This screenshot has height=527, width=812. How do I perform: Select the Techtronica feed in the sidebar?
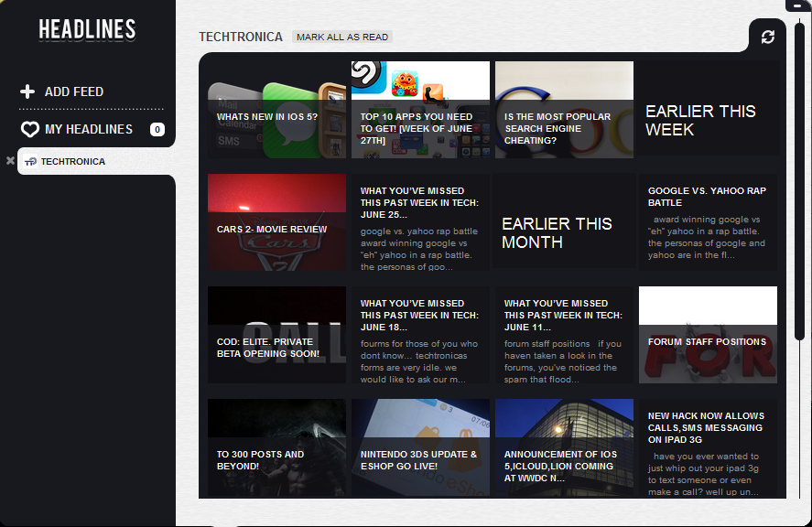click(x=73, y=162)
